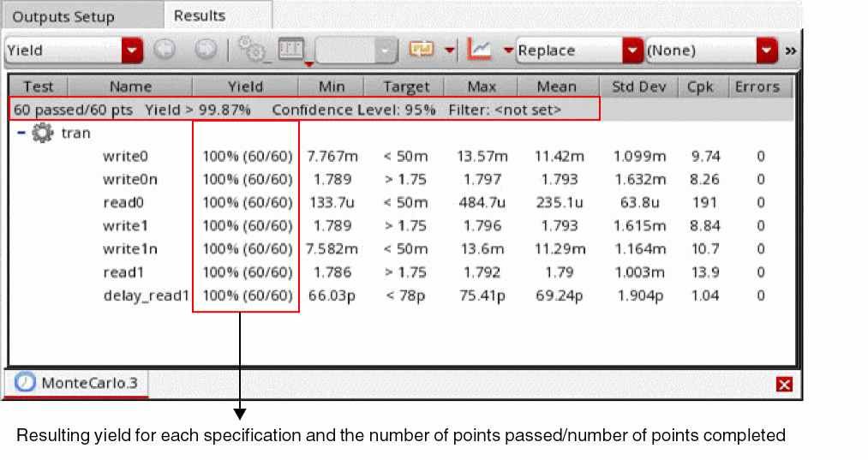Sort by the Yield column header
The image size is (868, 460).
click(245, 87)
